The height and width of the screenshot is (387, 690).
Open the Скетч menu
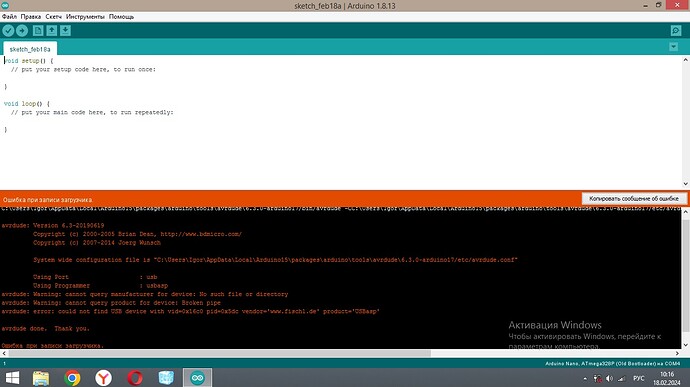coord(54,17)
